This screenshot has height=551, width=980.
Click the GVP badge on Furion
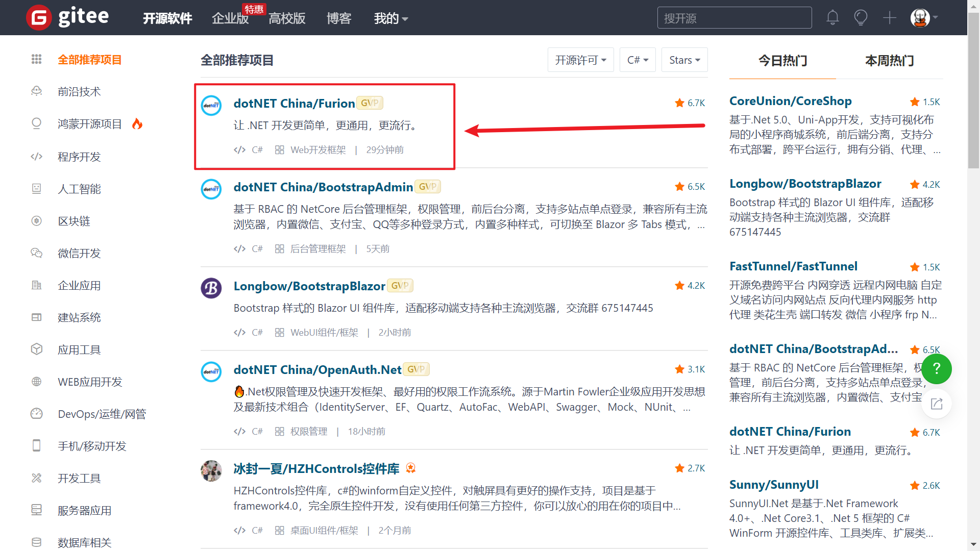[370, 103]
